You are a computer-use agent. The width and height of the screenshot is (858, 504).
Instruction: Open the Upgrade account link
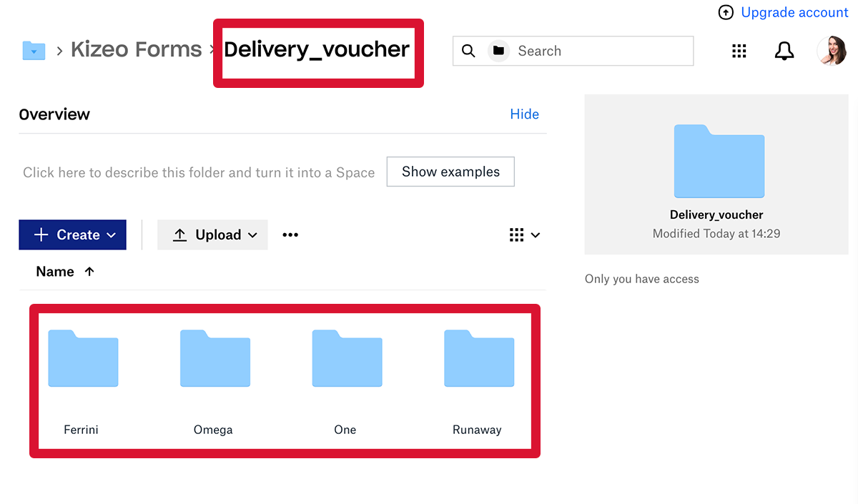tap(794, 12)
